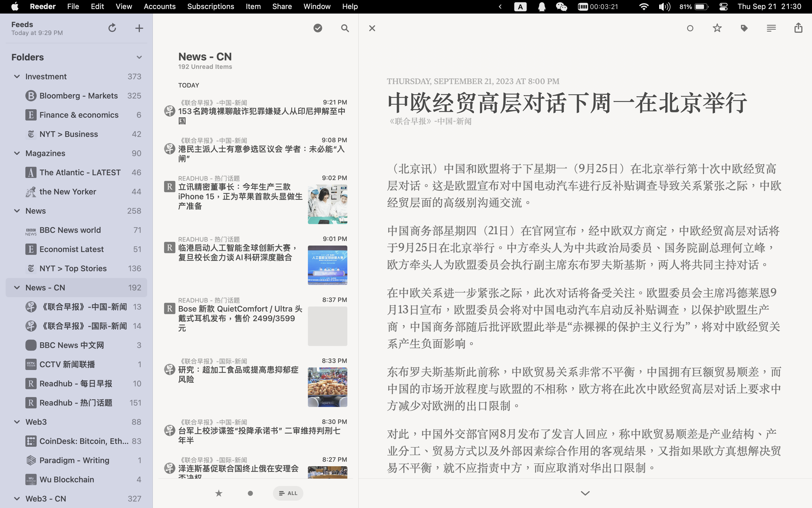Show starred items filter
Viewport: 812px width, 508px height.
coord(219,493)
